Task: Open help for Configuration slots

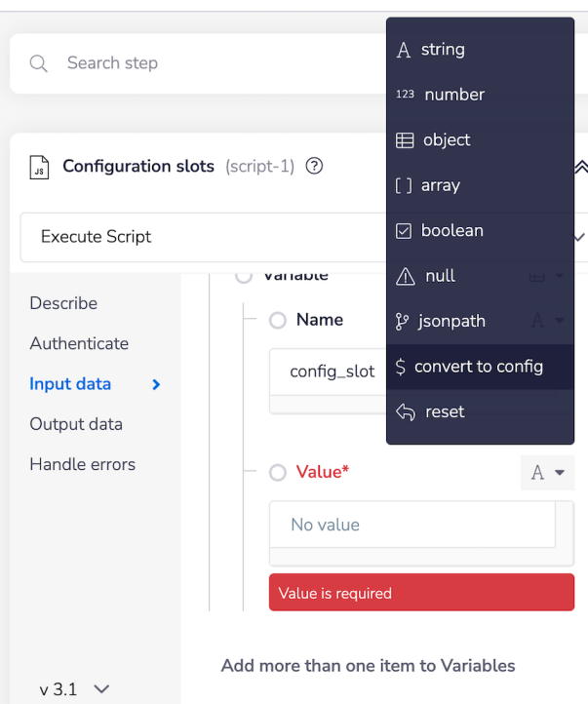Action: [x=314, y=166]
